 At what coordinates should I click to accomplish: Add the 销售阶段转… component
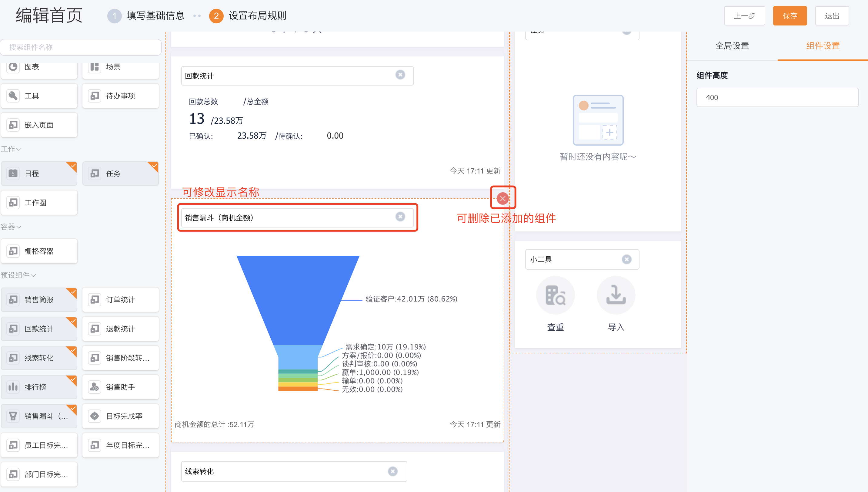[x=121, y=358]
